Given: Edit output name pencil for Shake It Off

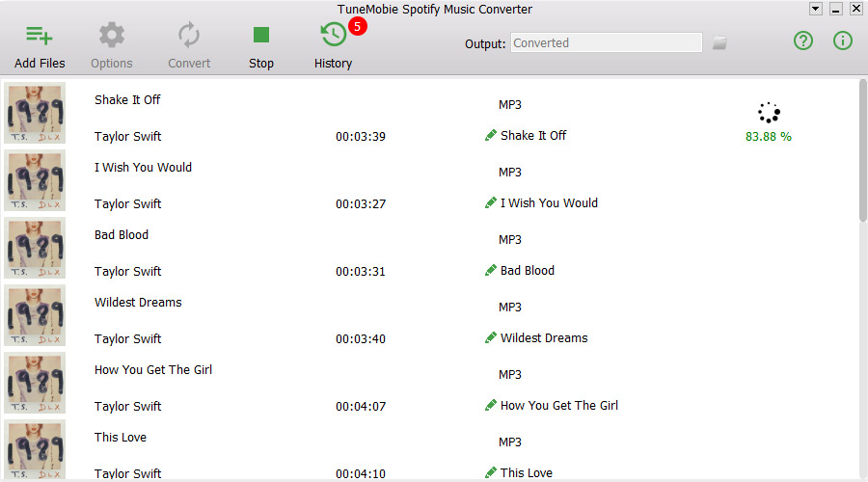Looking at the screenshot, I should click(491, 135).
